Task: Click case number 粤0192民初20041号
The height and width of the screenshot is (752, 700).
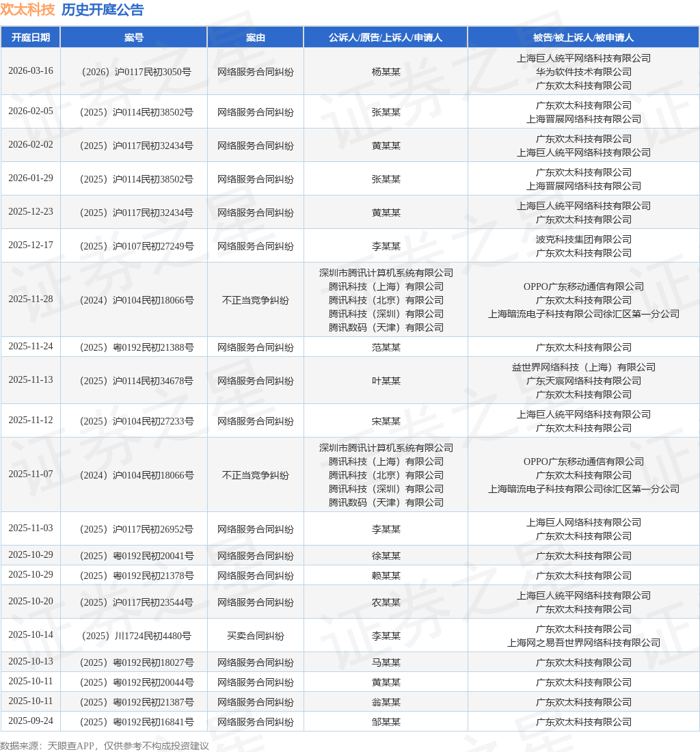Action: [x=136, y=556]
